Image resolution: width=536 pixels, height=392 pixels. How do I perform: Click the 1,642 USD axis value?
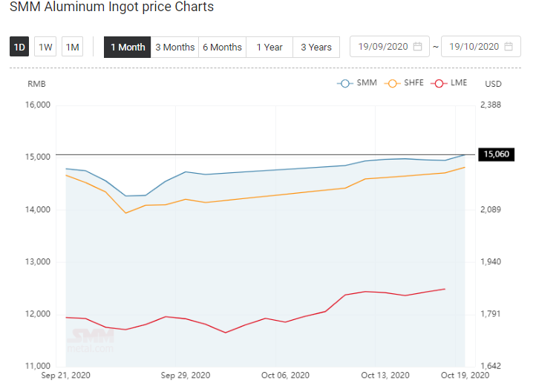click(x=491, y=366)
